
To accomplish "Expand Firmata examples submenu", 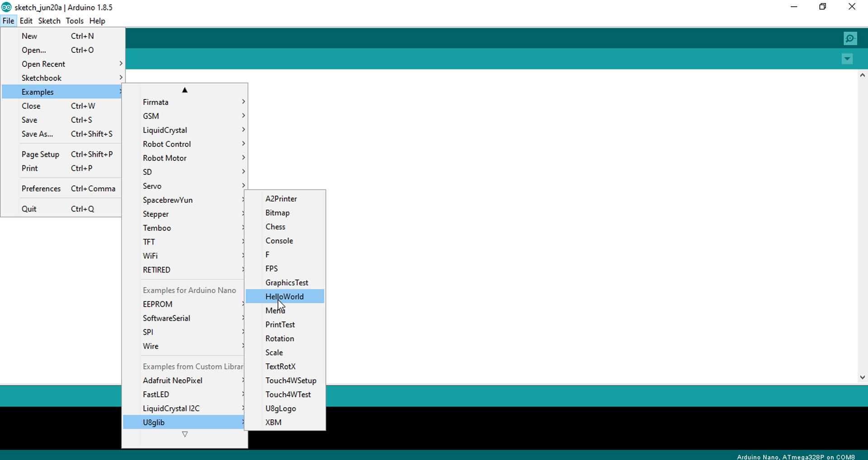I will click(185, 102).
